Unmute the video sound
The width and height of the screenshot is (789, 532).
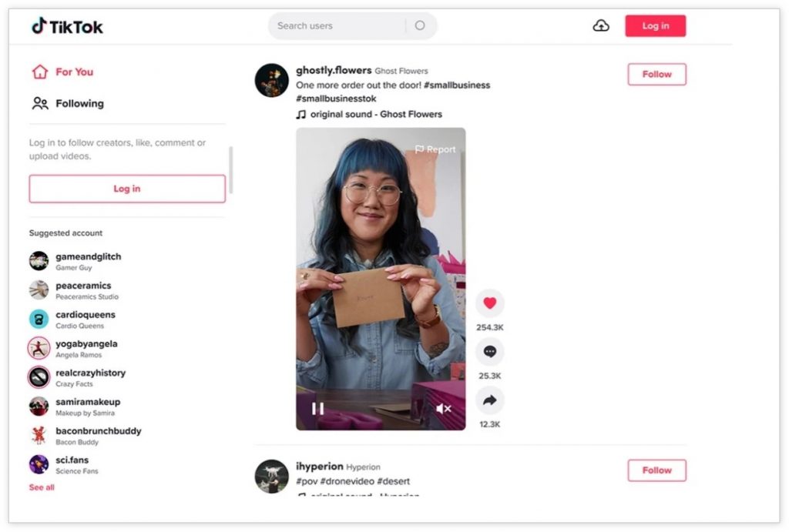444,409
